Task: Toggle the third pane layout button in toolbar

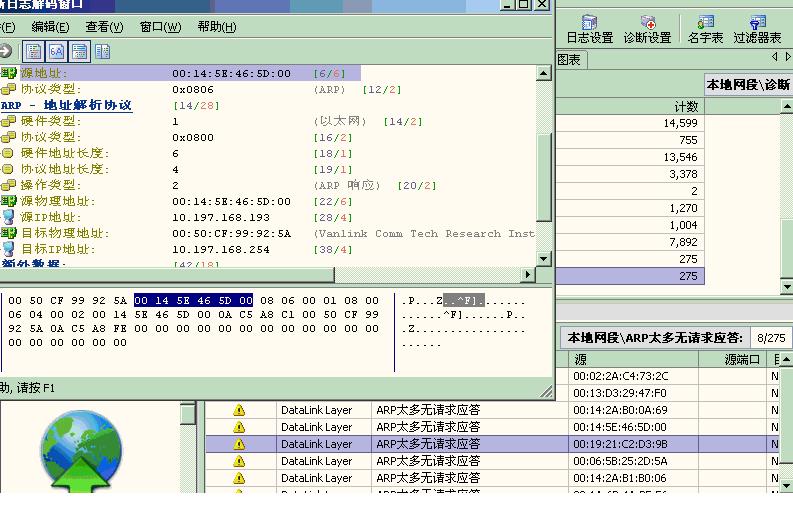Action: point(79,51)
